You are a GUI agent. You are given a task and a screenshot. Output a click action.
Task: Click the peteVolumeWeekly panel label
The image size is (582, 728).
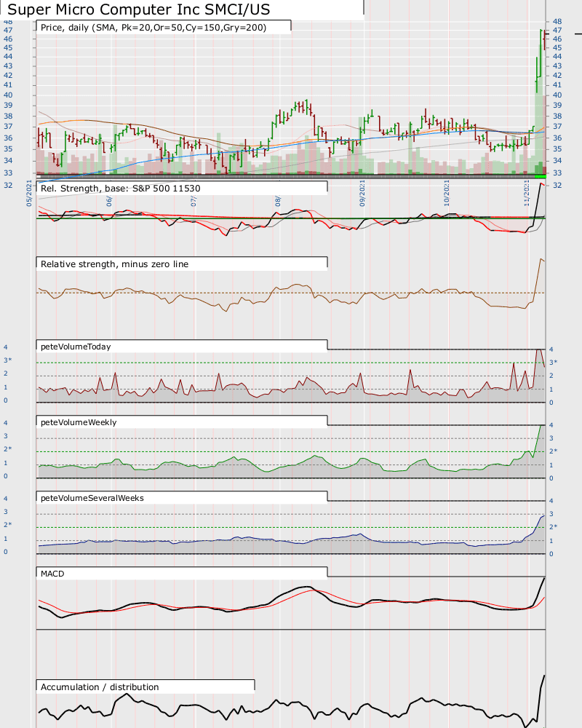(x=79, y=422)
